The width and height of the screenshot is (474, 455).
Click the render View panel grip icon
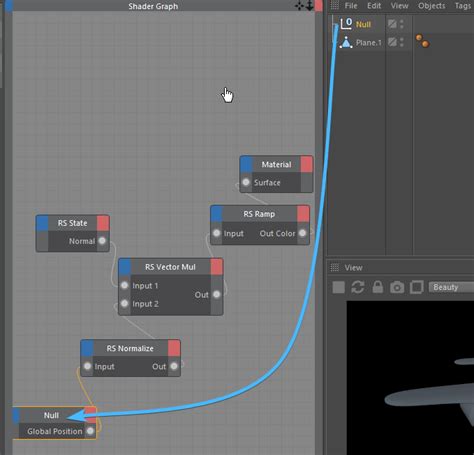click(334, 267)
